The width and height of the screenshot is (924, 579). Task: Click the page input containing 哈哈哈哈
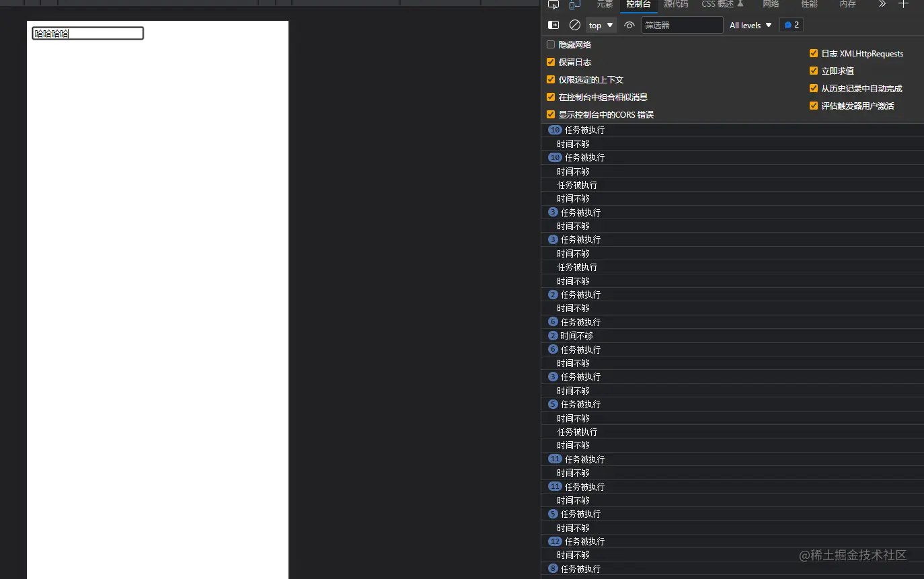(87, 34)
